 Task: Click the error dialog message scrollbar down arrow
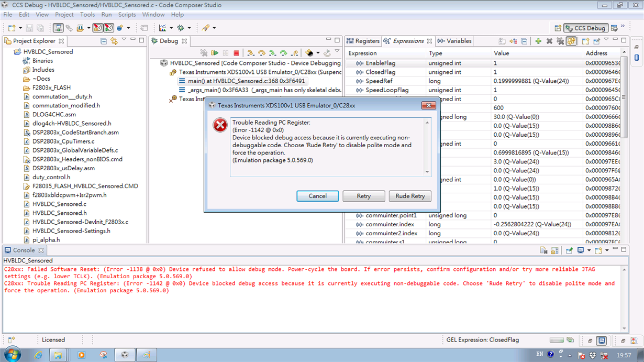coord(427,172)
